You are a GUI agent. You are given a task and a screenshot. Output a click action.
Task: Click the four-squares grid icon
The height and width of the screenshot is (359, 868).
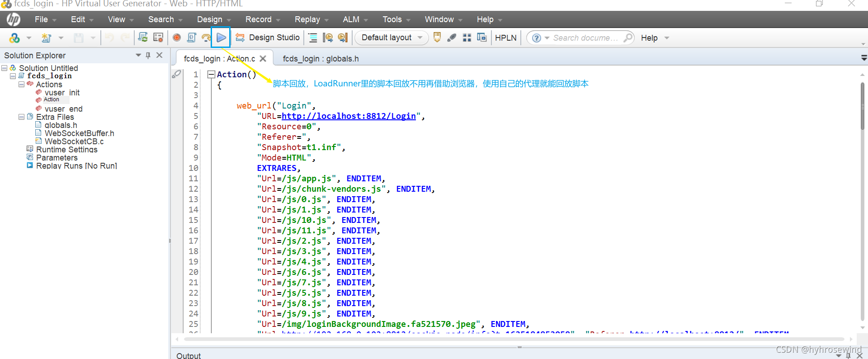[x=467, y=38]
